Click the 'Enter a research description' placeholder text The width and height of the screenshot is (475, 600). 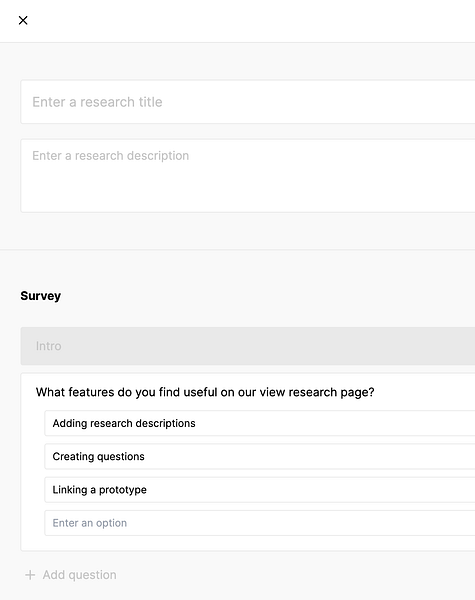[111, 156]
